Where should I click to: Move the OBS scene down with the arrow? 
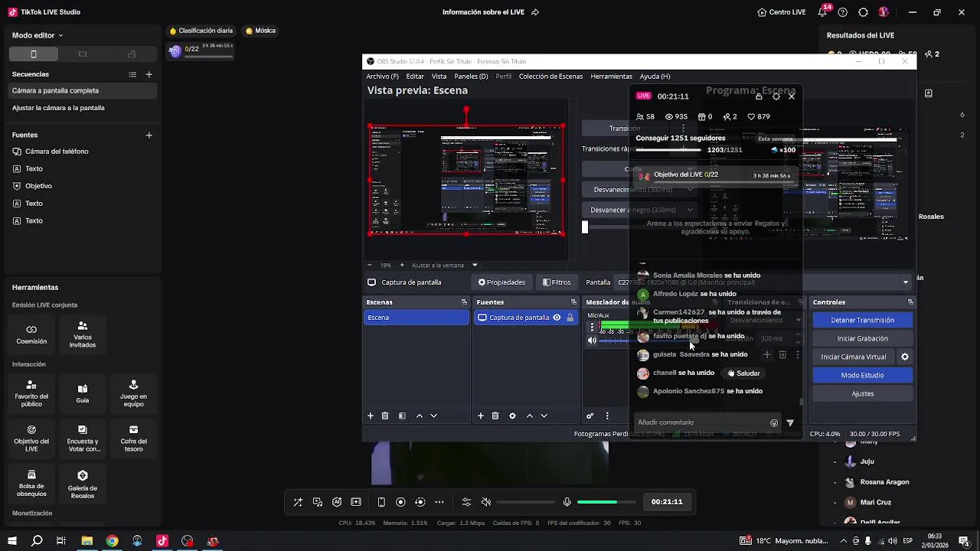433,416
